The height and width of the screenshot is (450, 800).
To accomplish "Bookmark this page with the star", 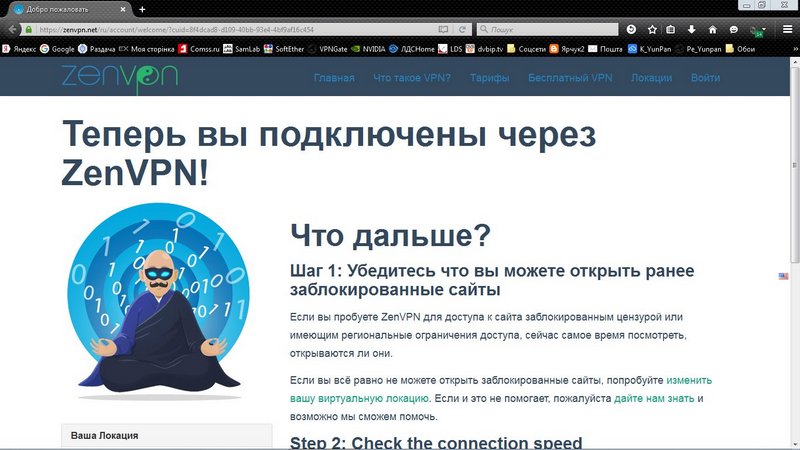I will [x=652, y=30].
